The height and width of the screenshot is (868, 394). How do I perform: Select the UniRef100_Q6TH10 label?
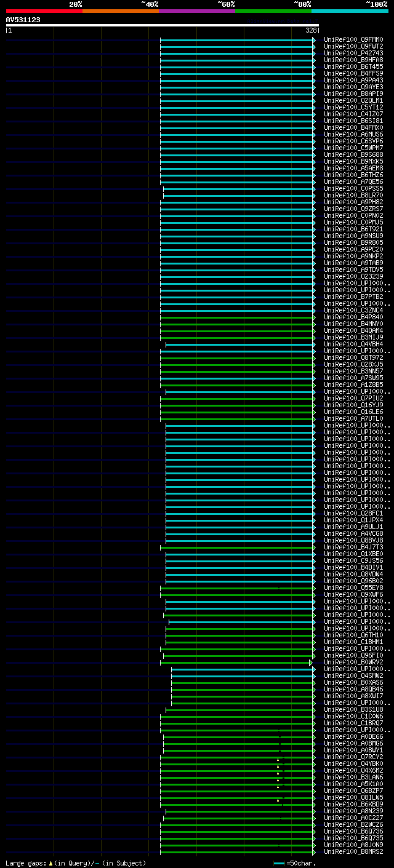pyautogui.click(x=353, y=635)
